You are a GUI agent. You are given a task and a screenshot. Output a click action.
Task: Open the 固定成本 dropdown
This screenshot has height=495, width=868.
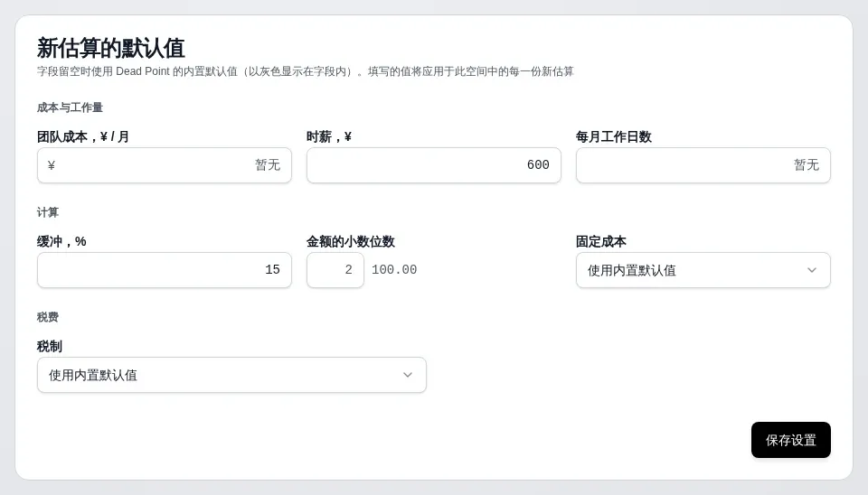click(x=703, y=270)
